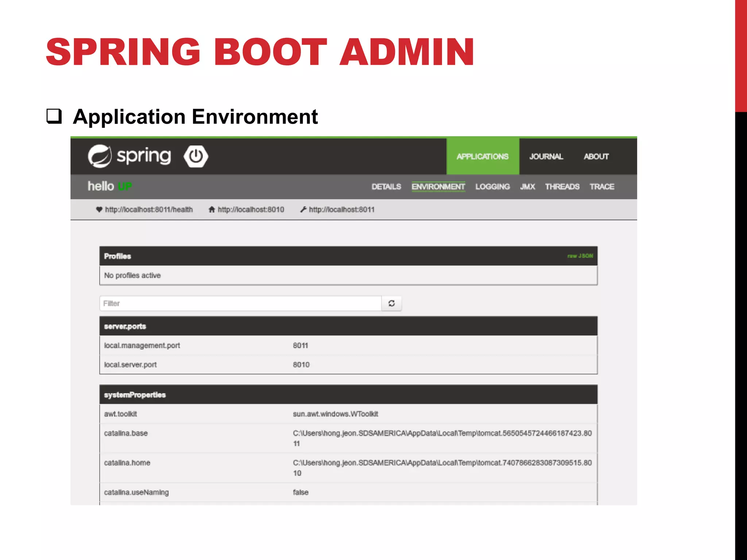
Task: Click the Spring Boot power hexagon icon
Action: click(196, 156)
